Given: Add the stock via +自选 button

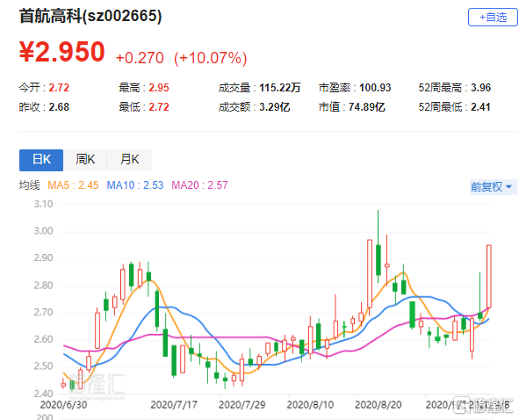Looking at the screenshot, I should pyautogui.click(x=493, y=18).
